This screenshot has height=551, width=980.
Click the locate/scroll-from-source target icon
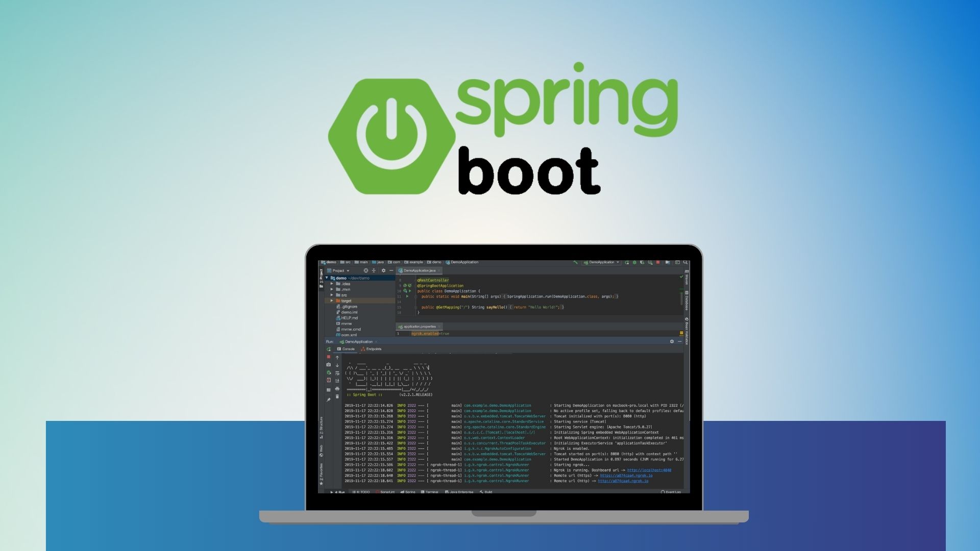click(x=366, y=270)
